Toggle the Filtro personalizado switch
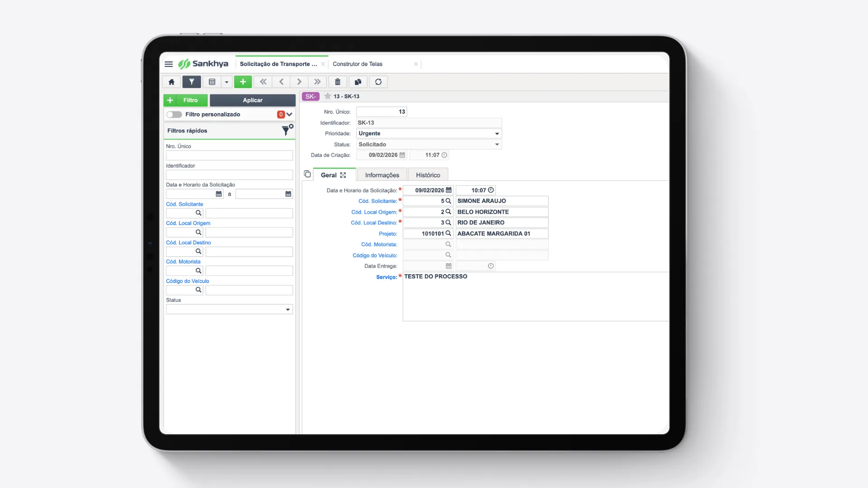Viewport: 868px width, 488px height. pyautogui.click(x=174, y=114)
